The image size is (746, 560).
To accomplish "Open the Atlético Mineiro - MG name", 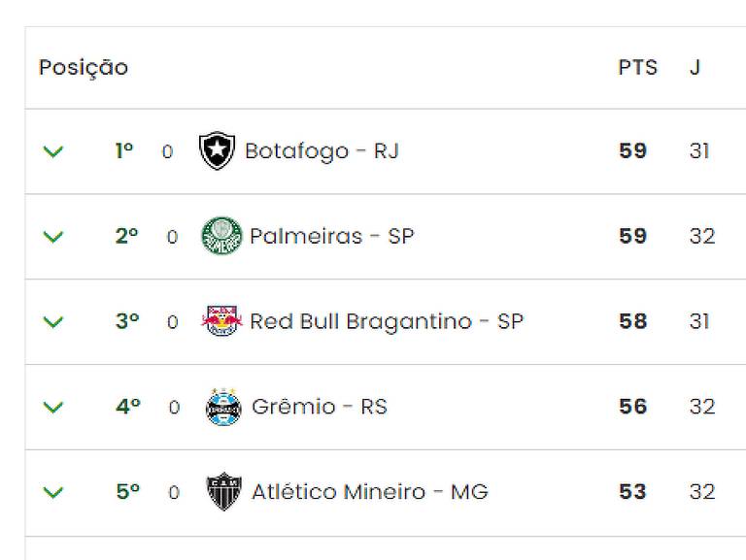I will pyautogui.click(x=370, y=491).
